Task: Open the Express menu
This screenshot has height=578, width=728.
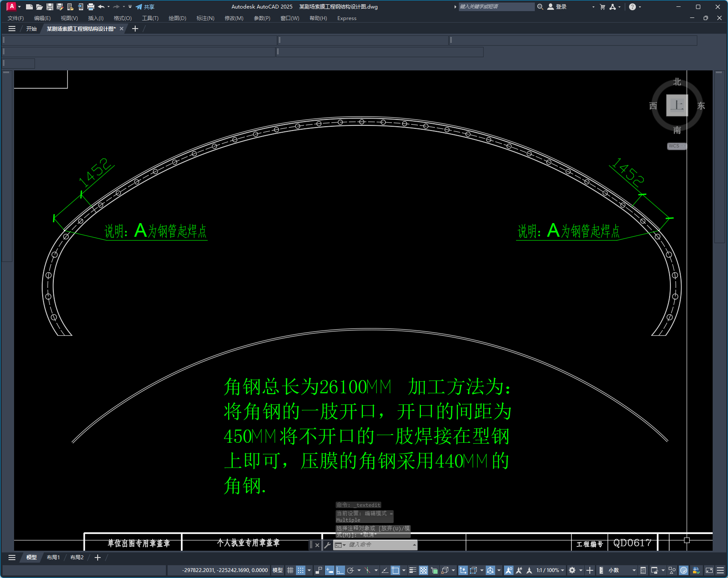Action: [347, 18]
